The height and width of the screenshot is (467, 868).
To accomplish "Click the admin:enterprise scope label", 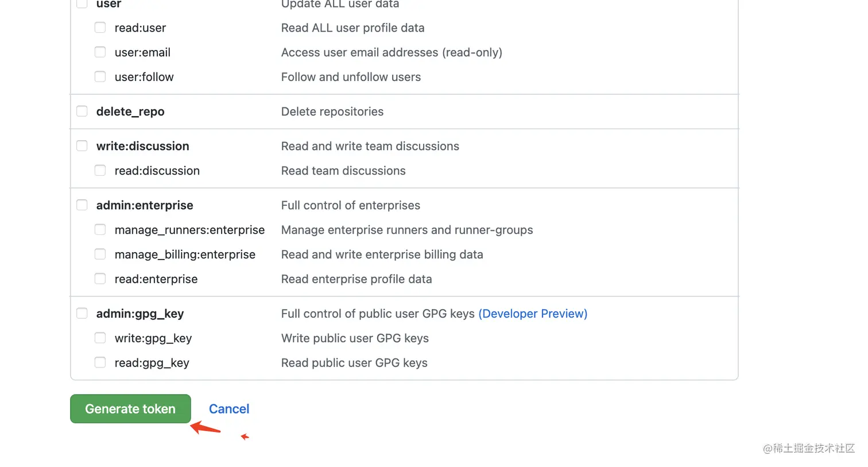I will [145, 205].
